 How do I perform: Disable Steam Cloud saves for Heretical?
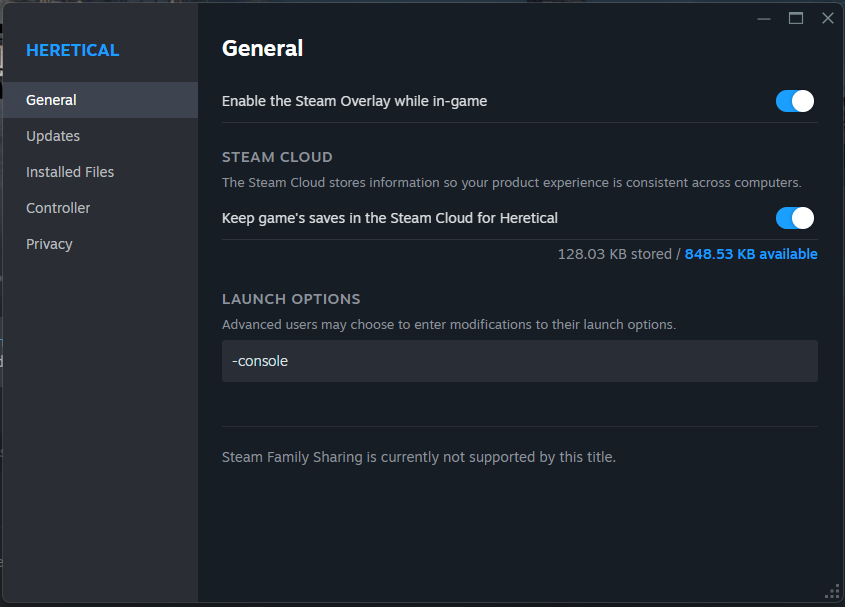[795, 218]
